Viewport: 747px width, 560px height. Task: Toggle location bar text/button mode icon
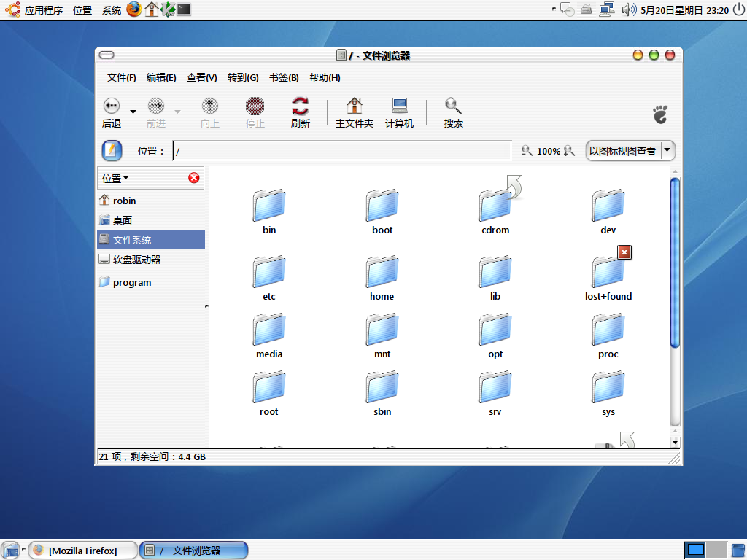tap(112, 151)
